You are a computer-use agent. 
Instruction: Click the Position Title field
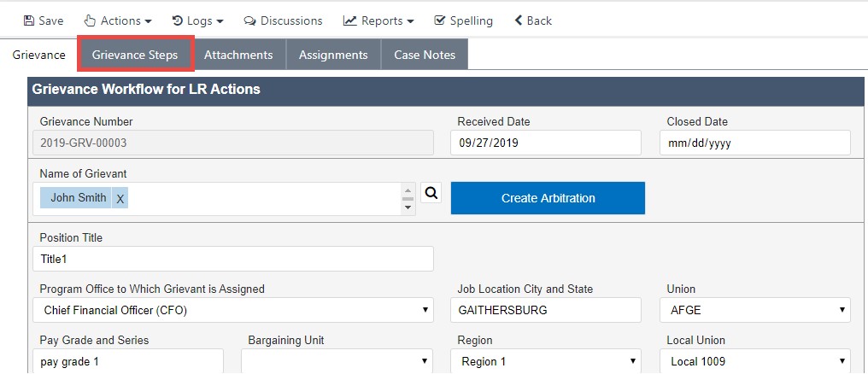coord(233,259)
